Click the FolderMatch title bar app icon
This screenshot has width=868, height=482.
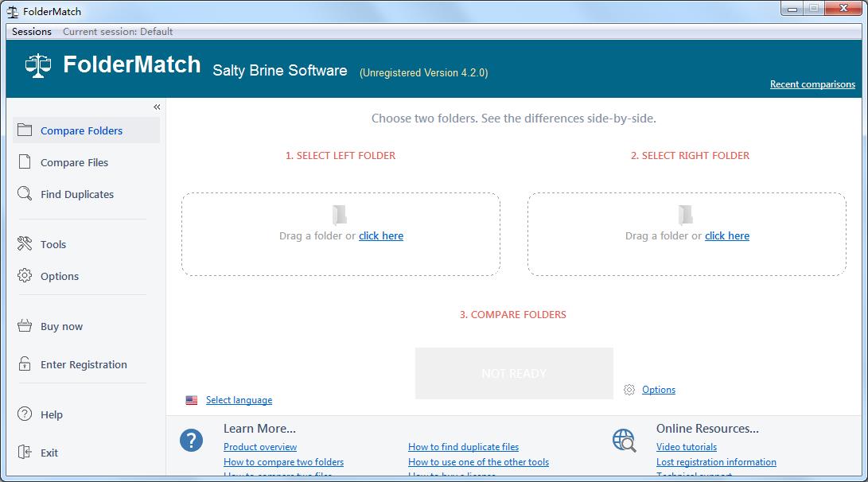coord(13,12)
